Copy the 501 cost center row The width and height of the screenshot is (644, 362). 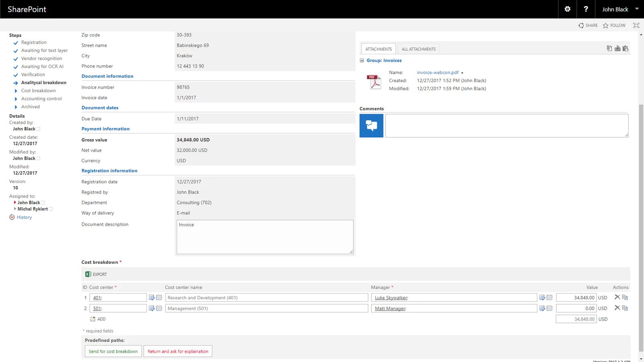pyautogui.click(x=625, y=308)
